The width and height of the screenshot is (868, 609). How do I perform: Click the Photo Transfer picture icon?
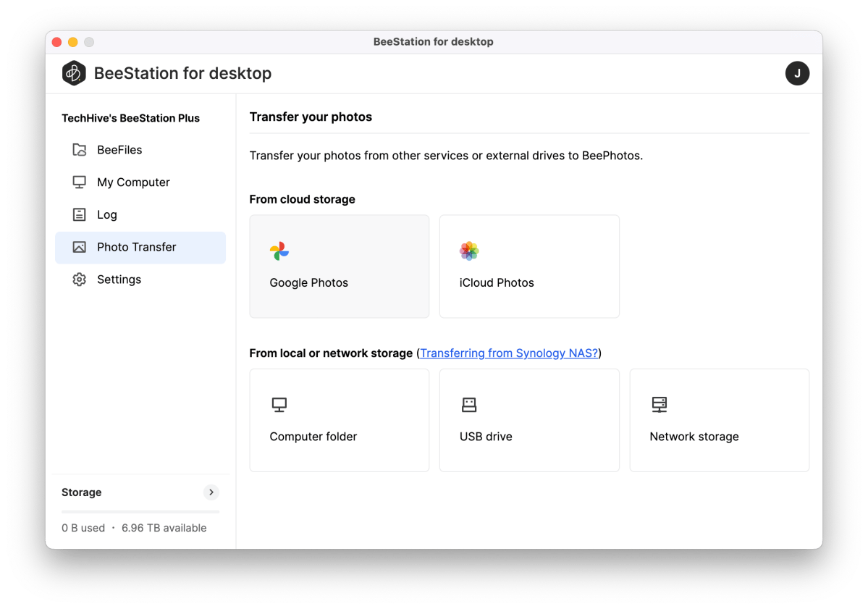click(79, 247)
